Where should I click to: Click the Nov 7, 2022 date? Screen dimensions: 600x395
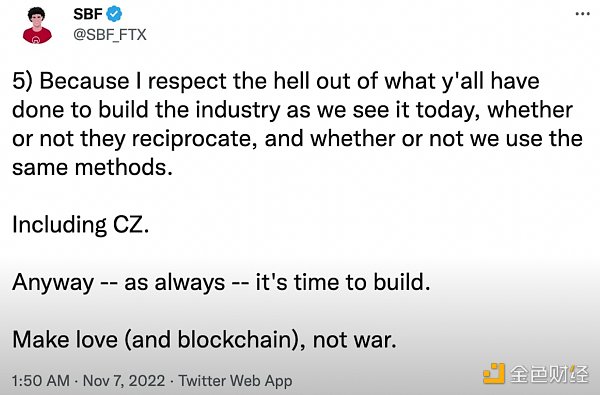(x=124, y=381)
